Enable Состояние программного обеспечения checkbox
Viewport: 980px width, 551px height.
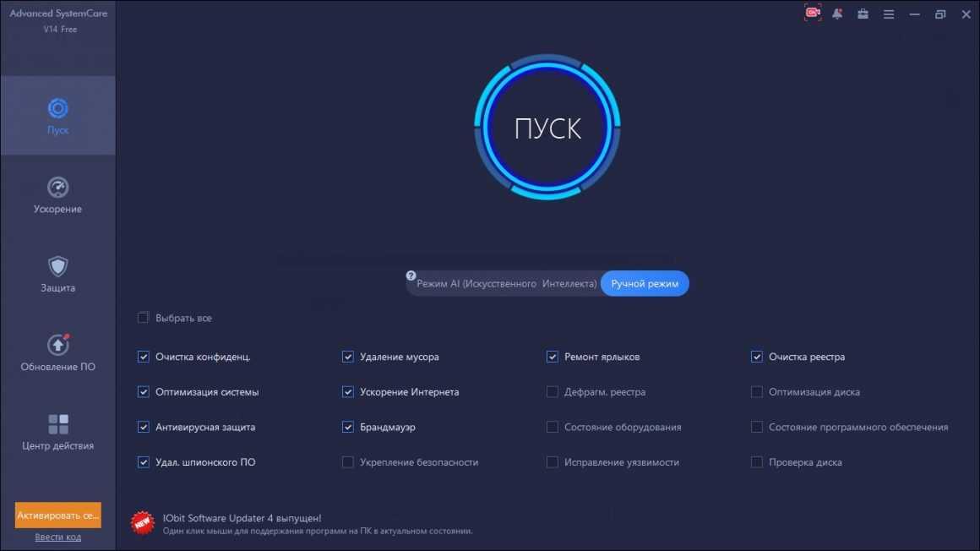tap(756, 427)
